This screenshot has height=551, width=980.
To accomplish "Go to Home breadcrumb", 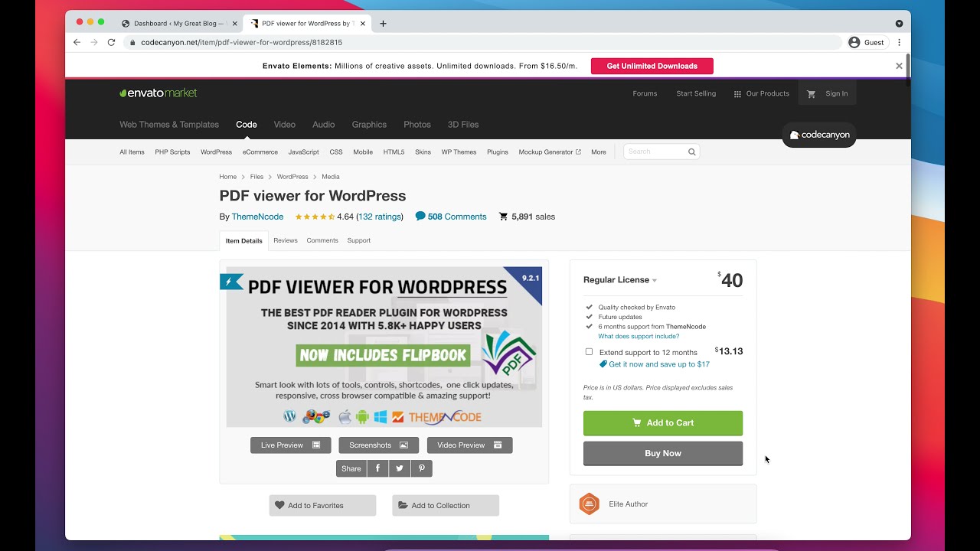I will pyautogui.click(x=228, y=177).
